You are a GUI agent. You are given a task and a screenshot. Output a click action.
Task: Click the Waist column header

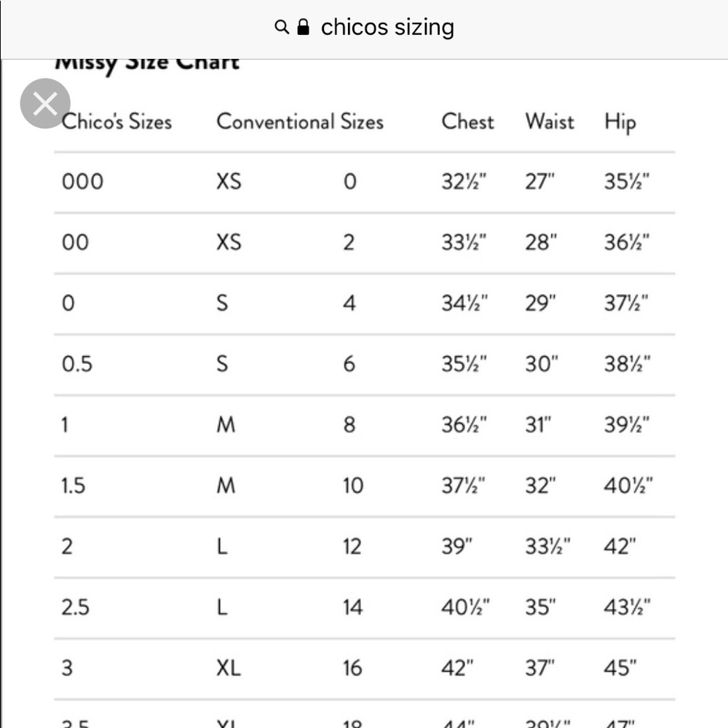point(550,122)
